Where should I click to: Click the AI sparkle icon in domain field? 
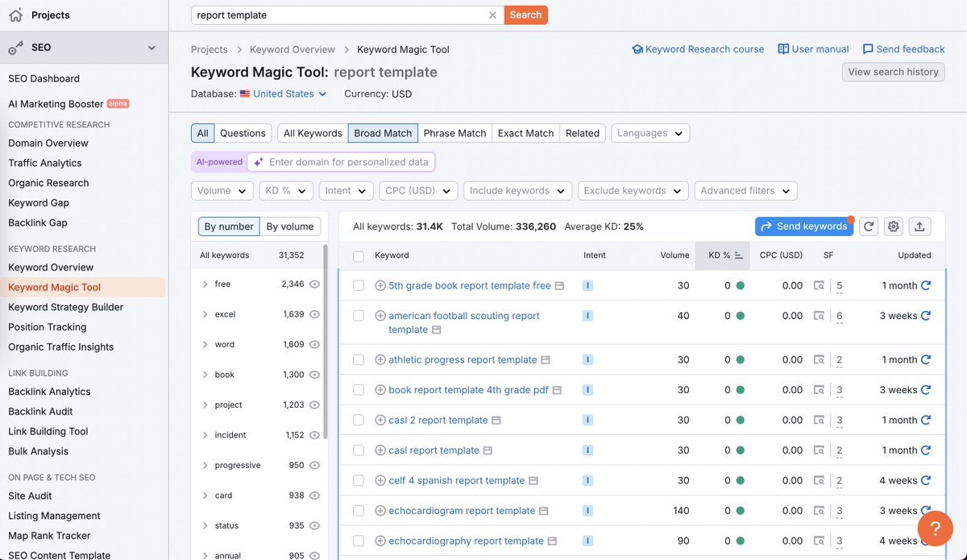[x=259, y=162]
